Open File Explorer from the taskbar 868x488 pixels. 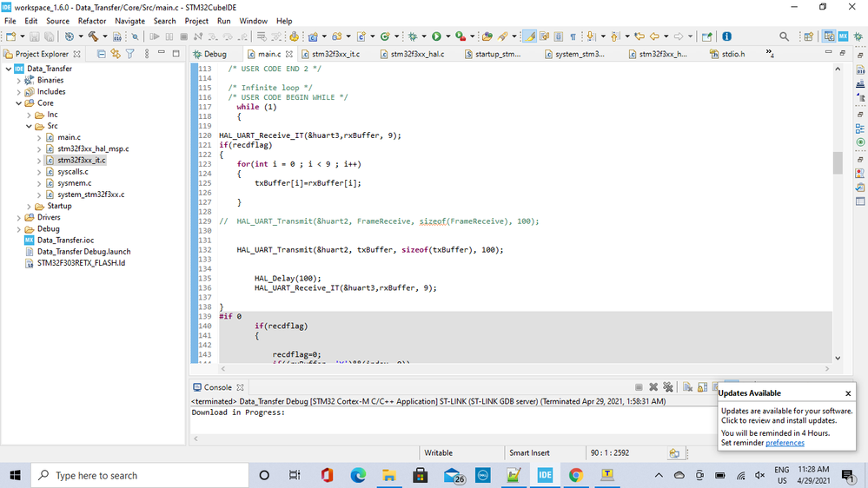(388, 475)
